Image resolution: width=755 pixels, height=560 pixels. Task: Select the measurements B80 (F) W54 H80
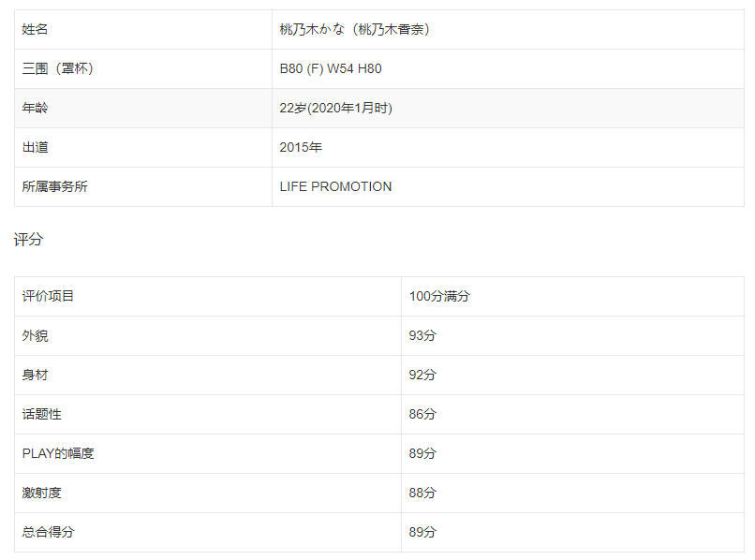point(331,68)
